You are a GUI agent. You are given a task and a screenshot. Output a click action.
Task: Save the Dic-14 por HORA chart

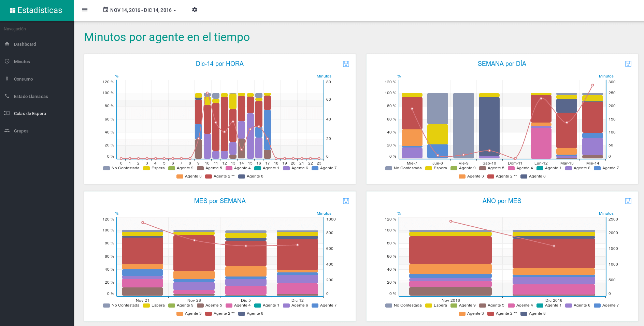pos(346,64)
